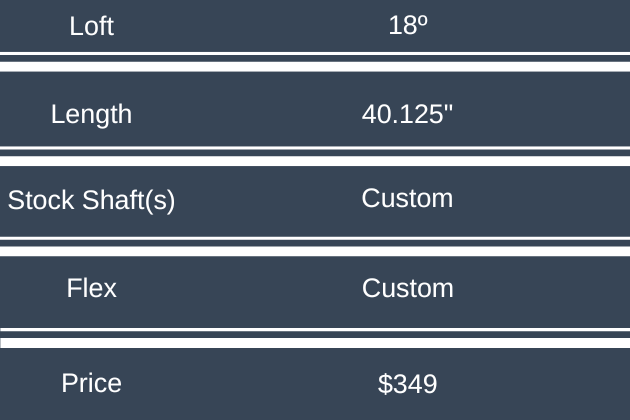This screenshot has height=420, width=630.
Task: Click the Loft label
Action: click(91, 26)
